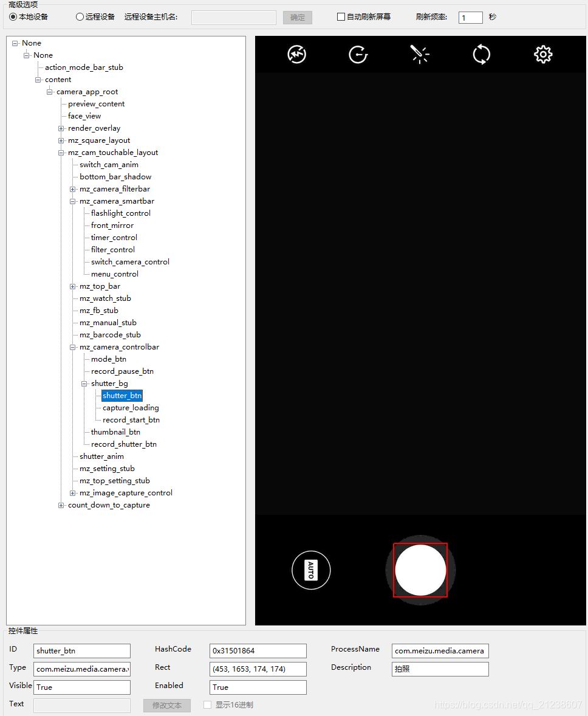Select mz_watch_stub tree item

(106, 298)
